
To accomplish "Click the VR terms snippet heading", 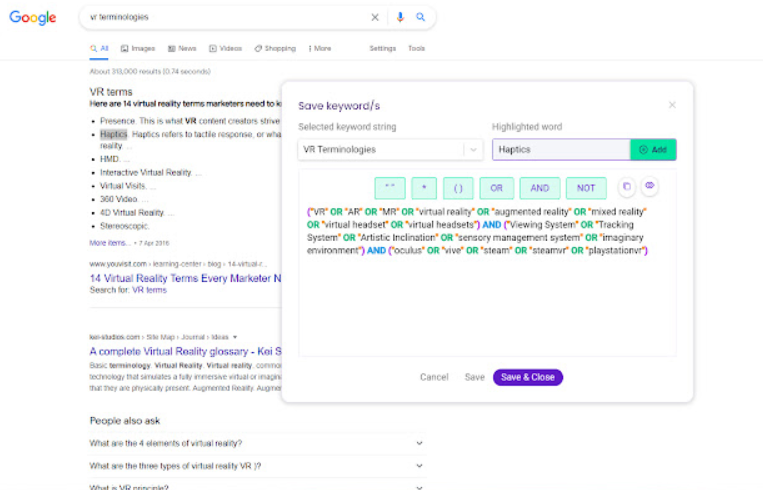I will pos(111,92).
